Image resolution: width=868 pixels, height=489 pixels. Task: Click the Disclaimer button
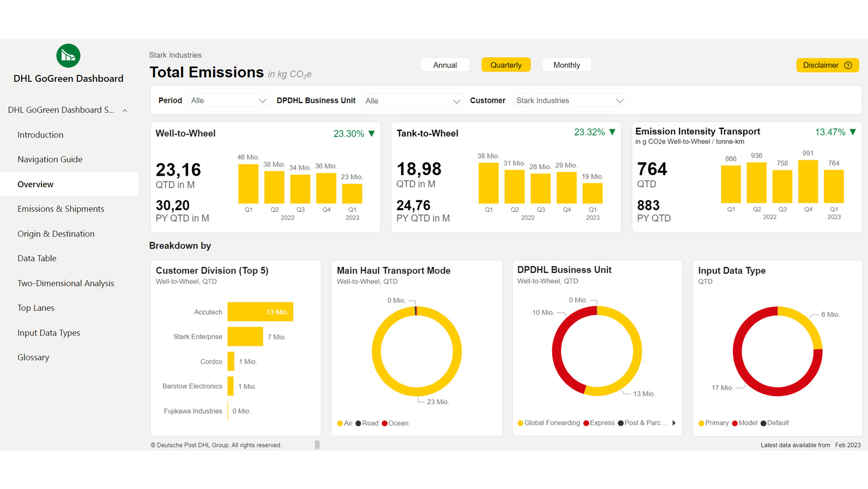pyautogui.click(x=827, y=65)
